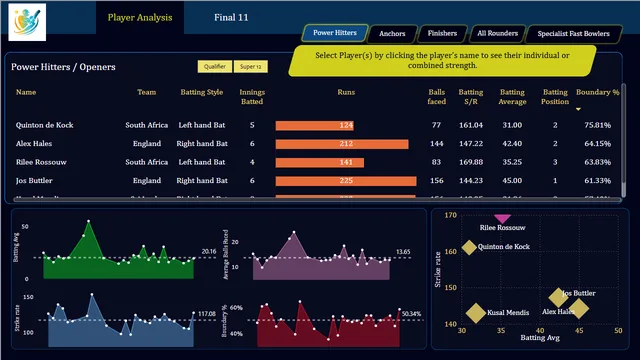Switch to the Final 11 tab
The image size is (640, 360).
231,18
